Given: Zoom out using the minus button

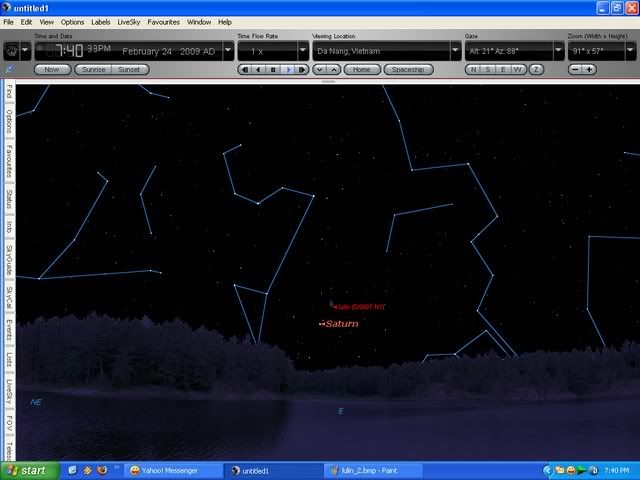Looking at the screenshot, I should click(575, 70).
